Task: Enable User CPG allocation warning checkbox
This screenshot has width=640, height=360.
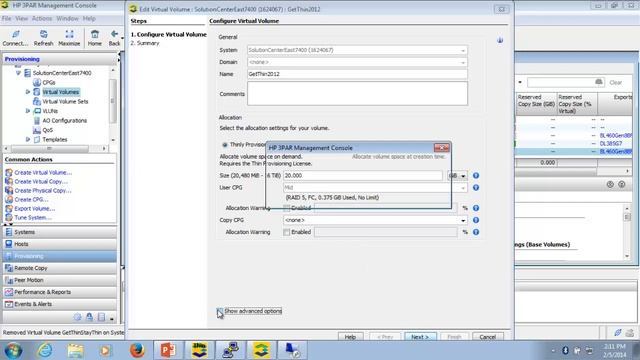Action: point(287,208)
